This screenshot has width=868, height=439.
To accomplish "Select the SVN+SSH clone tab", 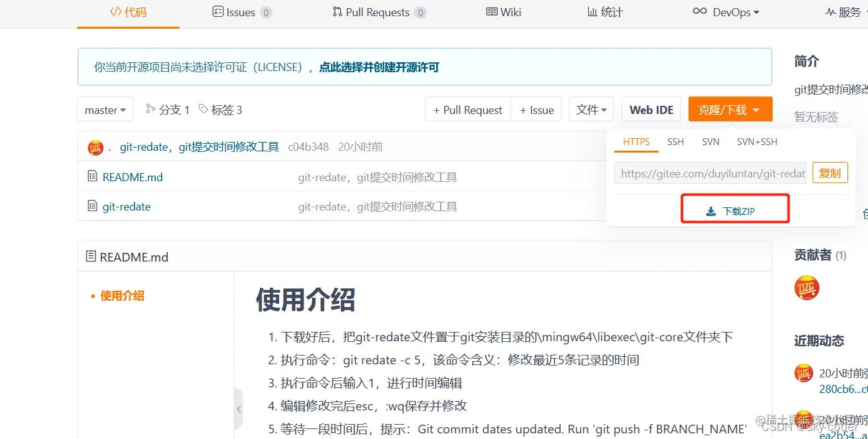I will point(757,142).
